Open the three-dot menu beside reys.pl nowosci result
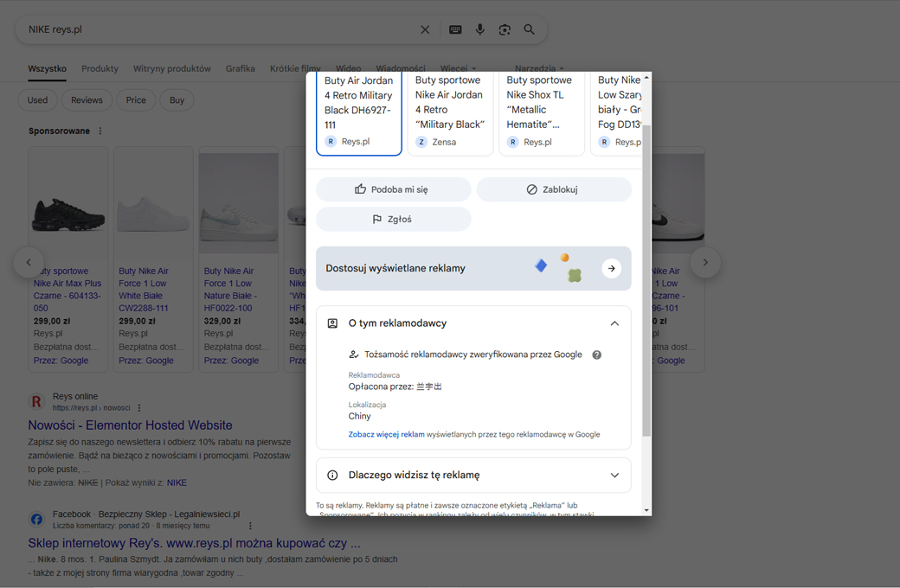This screenshot has width=900, height=588. [139, 408]
